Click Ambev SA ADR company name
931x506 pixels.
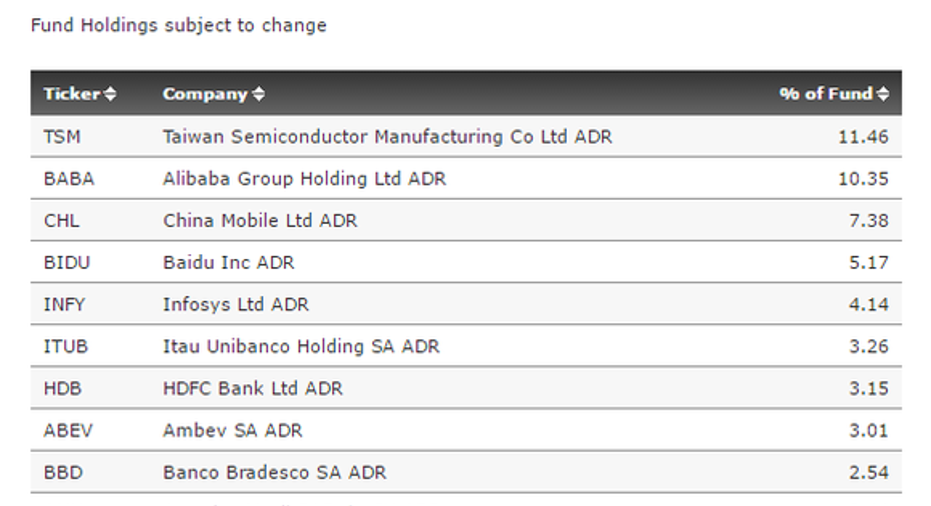(x=232, y=431)
